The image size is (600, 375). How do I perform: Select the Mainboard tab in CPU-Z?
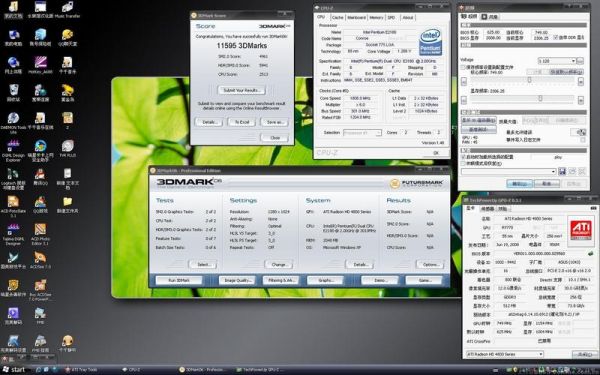[356, 18]
